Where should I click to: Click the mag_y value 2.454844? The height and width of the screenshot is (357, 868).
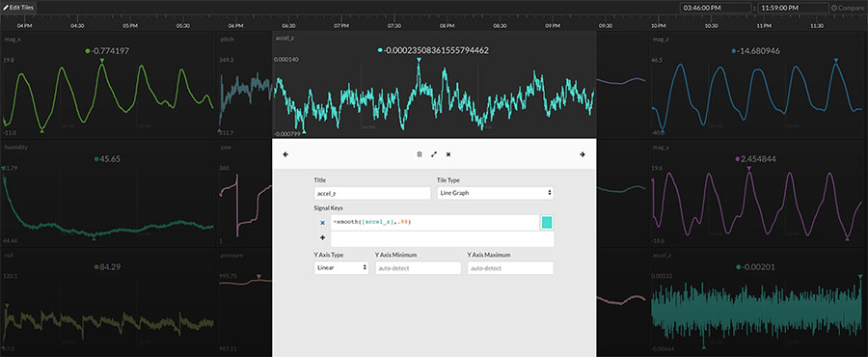[759, 159]
